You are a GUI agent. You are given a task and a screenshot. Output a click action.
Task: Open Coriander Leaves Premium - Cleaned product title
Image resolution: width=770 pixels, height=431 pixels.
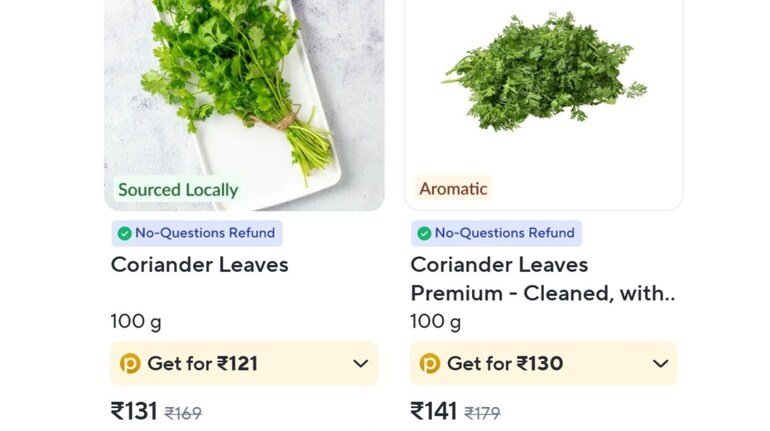(543, 279)
